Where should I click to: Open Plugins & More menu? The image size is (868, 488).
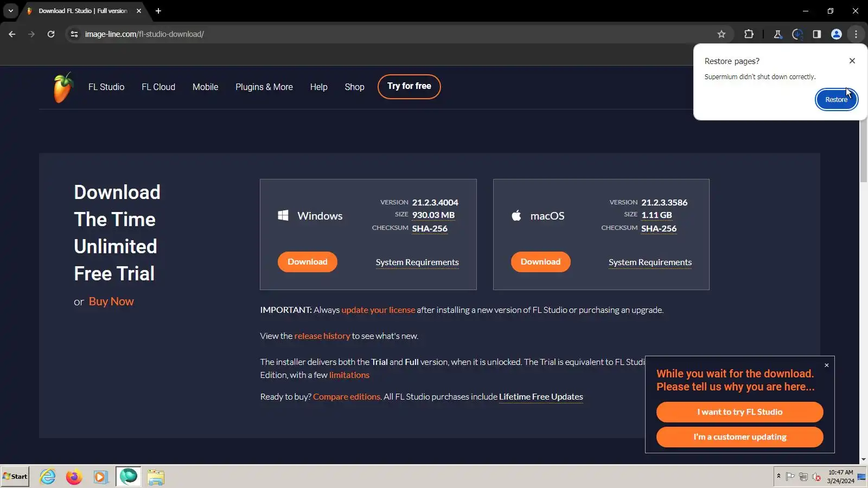264,87
